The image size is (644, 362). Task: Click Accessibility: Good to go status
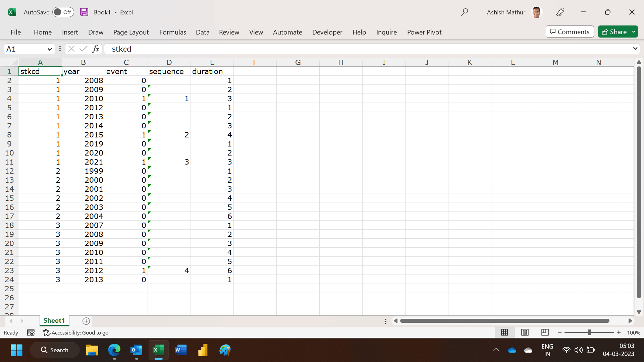coord(76,333)
